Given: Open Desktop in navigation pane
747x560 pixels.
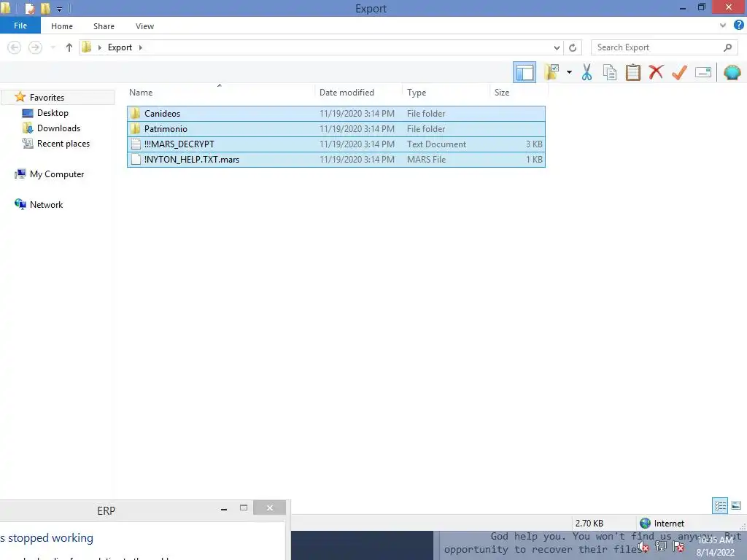Looking at the screenshot, I should point(53,113).
